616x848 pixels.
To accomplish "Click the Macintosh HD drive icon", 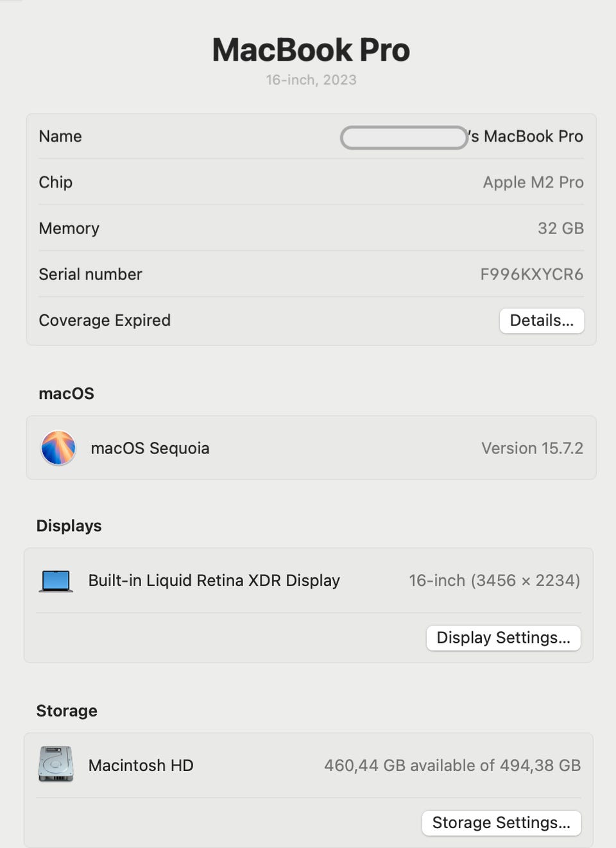I will click(x=56, y=764).
